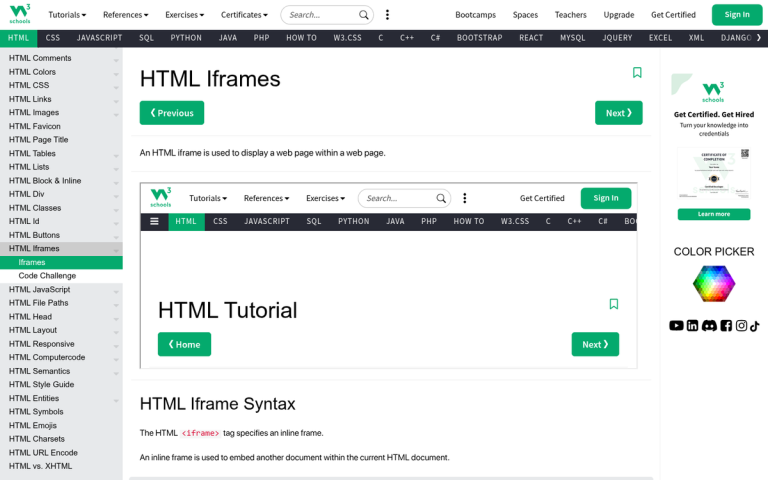Open Spaces link in top bar
The height and width of the screenshot is (480, 768).
525,15
